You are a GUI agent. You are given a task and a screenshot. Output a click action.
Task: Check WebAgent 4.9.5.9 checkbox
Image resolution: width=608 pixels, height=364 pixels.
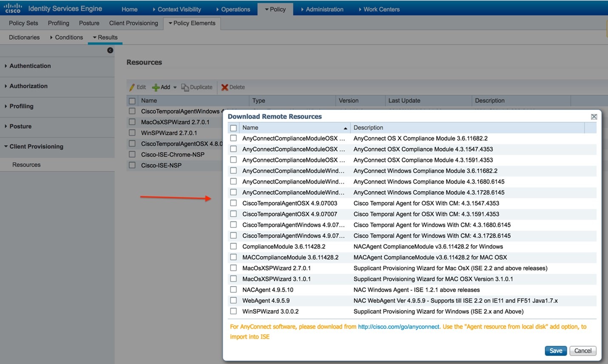point(233,301)
